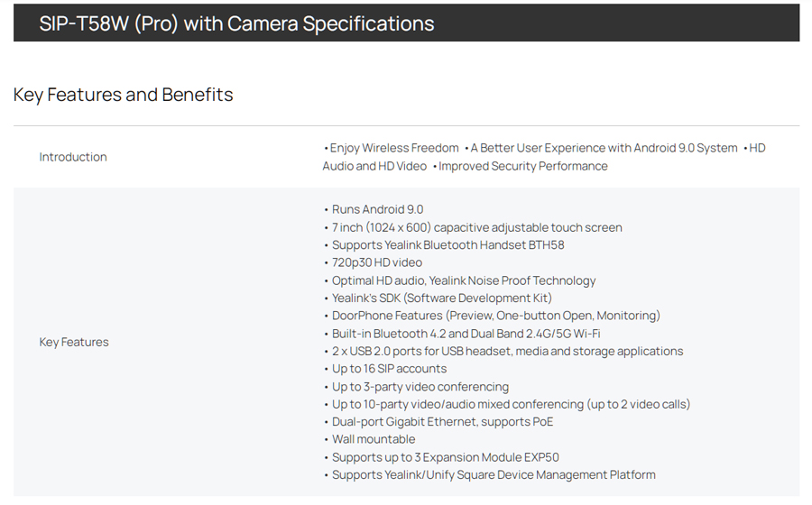Click the Yealink Bluetooth Handset BTH58 line

coord(448,245)
